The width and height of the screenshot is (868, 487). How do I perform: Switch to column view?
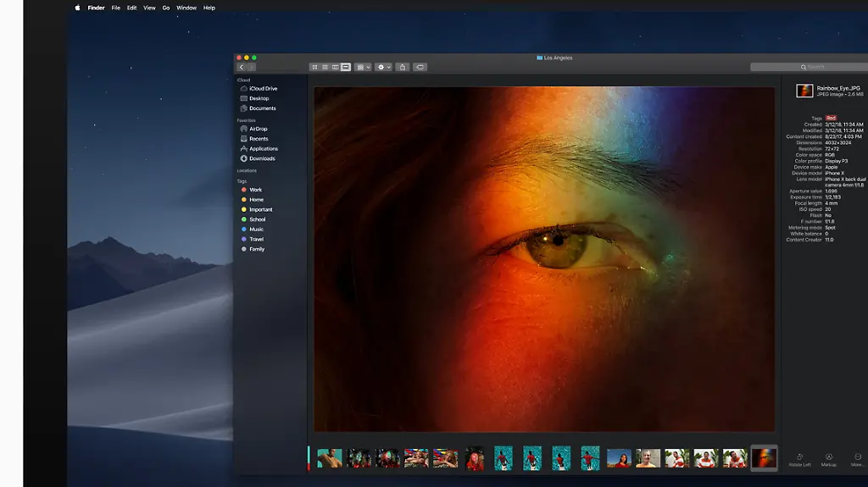point(335,67)
